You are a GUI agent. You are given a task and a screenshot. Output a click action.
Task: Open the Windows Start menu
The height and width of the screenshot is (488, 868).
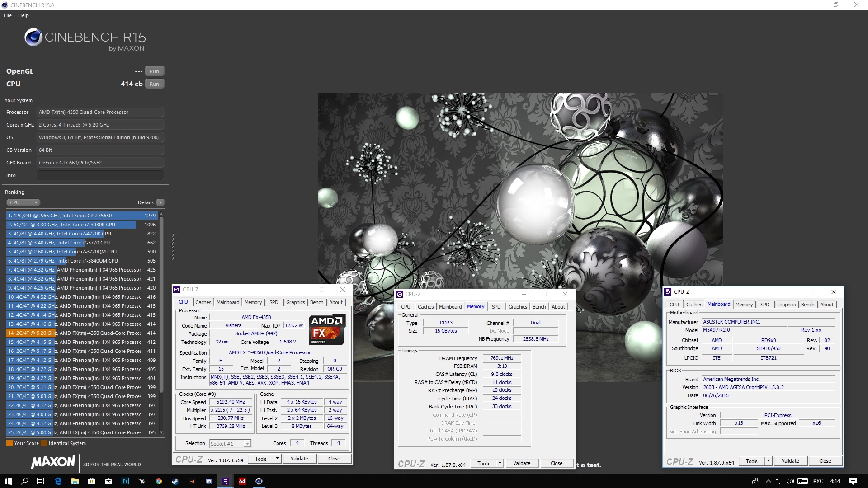click(x=8, y=481)
